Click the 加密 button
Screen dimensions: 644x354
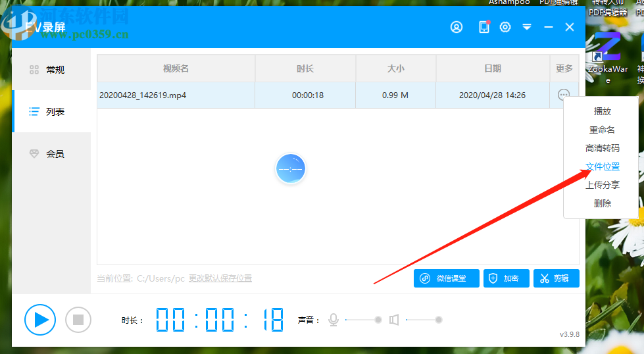506,278
